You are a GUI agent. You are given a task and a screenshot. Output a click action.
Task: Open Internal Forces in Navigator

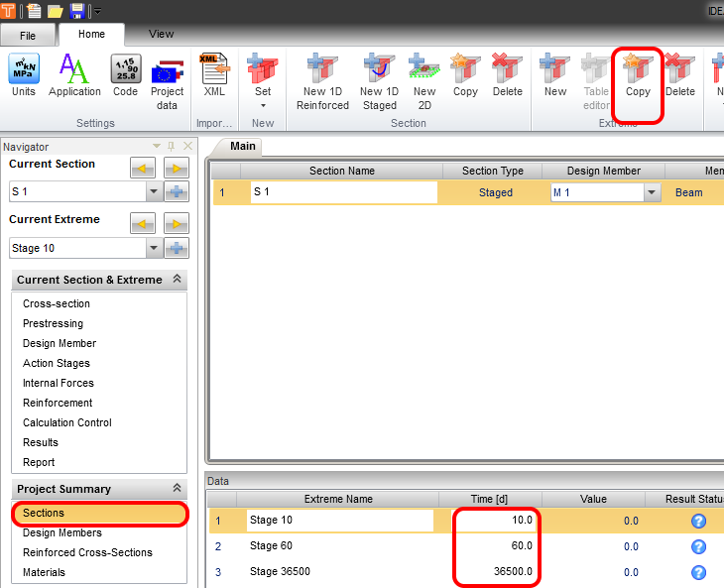pos(59,383)
